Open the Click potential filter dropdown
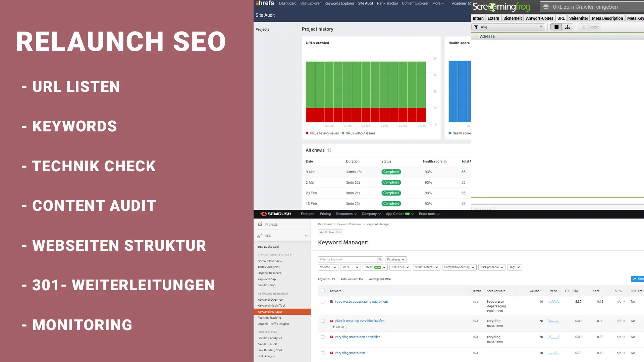Screen dimensions: 644x362 point(491,267)
